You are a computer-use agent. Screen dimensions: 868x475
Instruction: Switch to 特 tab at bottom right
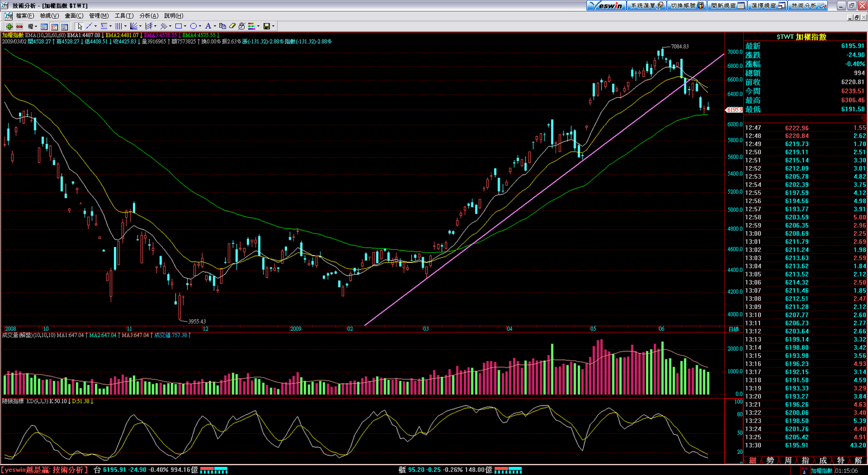tap(840, 460)
